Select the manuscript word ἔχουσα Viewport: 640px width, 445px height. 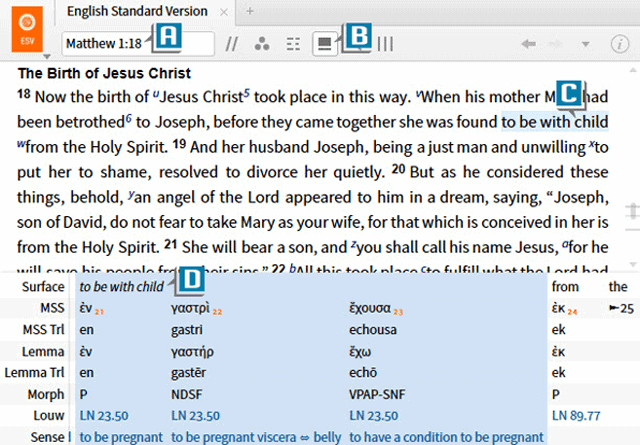tap(370, 308)
